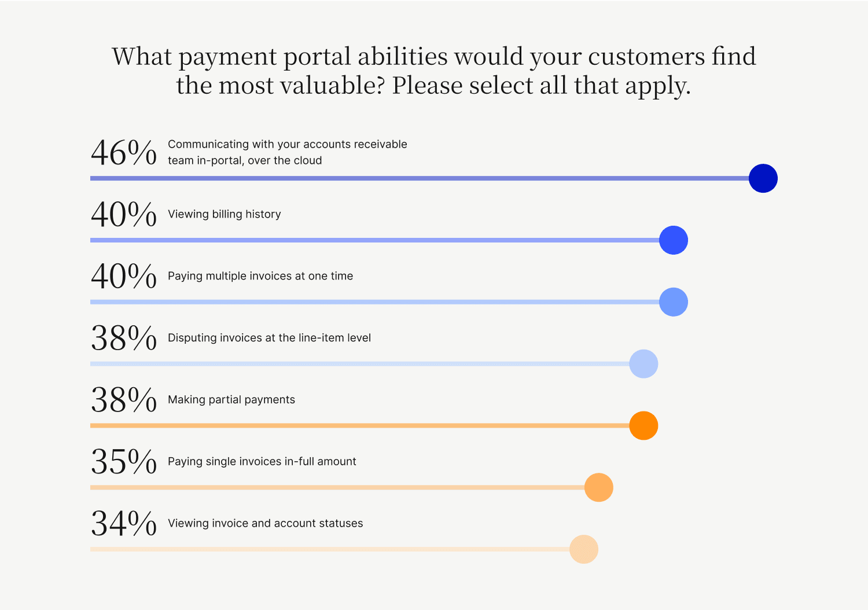Click the 46% figure
The height and width of the screenshot is (610, 868).
[x=124, y=153]
